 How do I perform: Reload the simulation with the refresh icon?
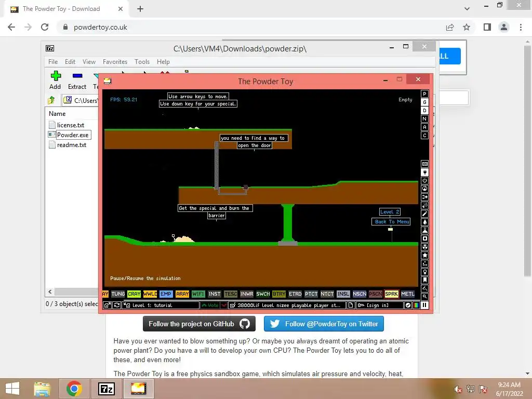pyautogui.click(x=117, y=305)
